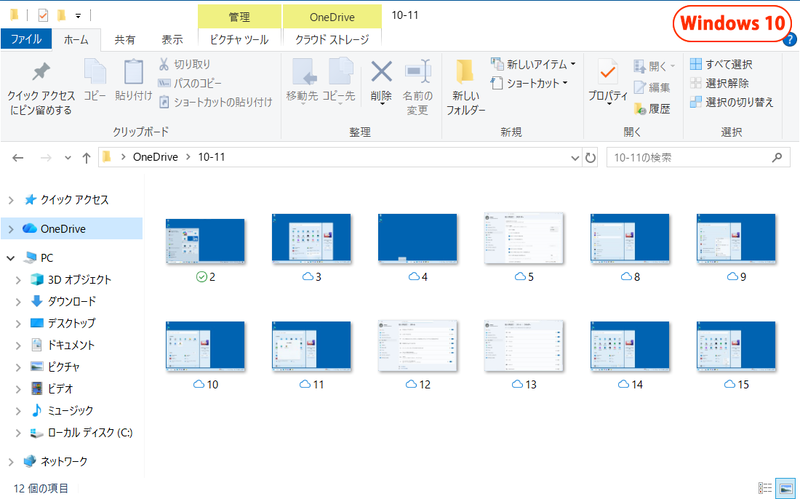Switch to details view icon in status bar
This screenshot has width=800, height=499.
click(765, 488)
